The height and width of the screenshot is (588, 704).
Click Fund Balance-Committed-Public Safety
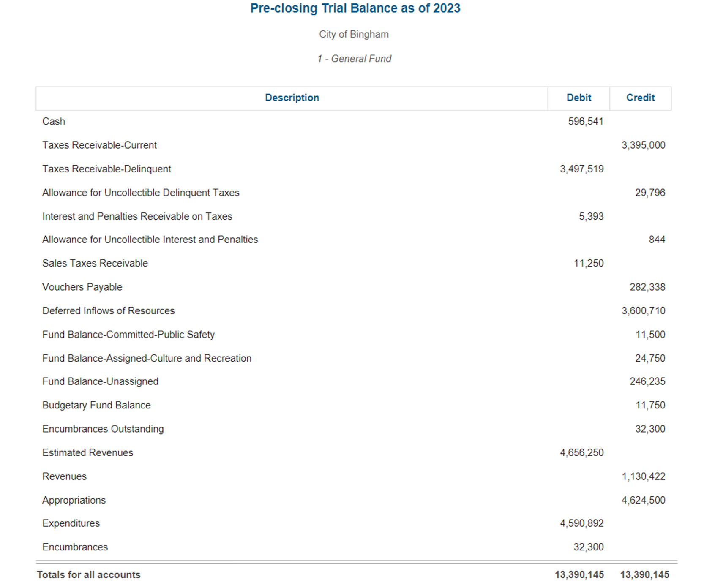(128, 334)
